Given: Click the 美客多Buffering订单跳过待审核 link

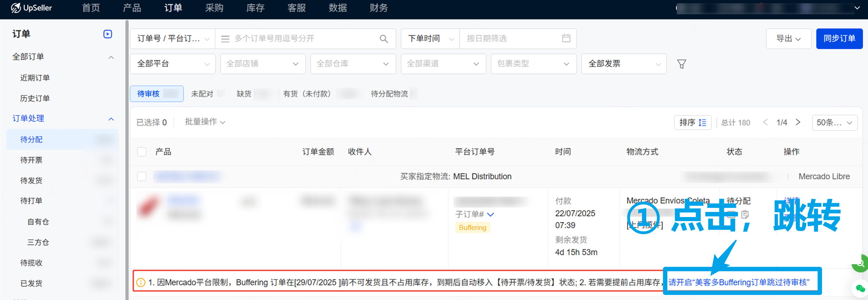Looking at the screenshot, I should (739, 282).
